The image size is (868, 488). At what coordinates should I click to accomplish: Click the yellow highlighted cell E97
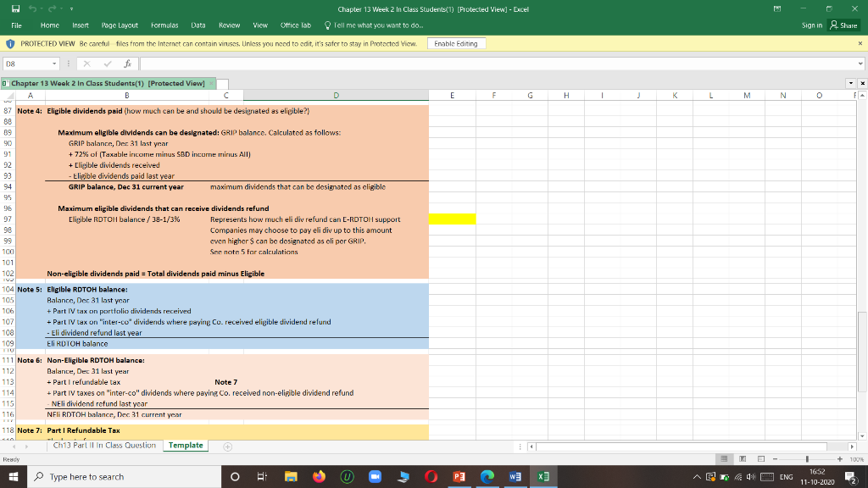[x=453, y=219]
